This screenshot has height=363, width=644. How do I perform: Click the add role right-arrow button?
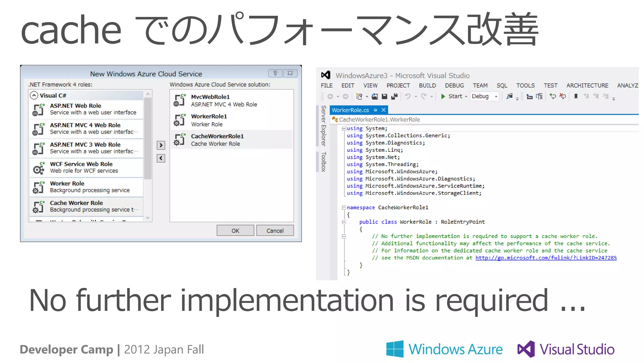(161, 145)
